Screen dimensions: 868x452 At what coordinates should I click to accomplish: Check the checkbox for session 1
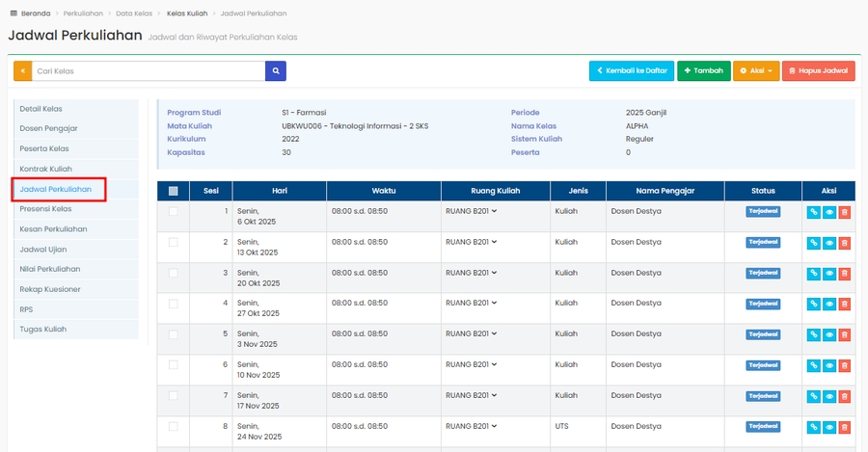point(174,211)
